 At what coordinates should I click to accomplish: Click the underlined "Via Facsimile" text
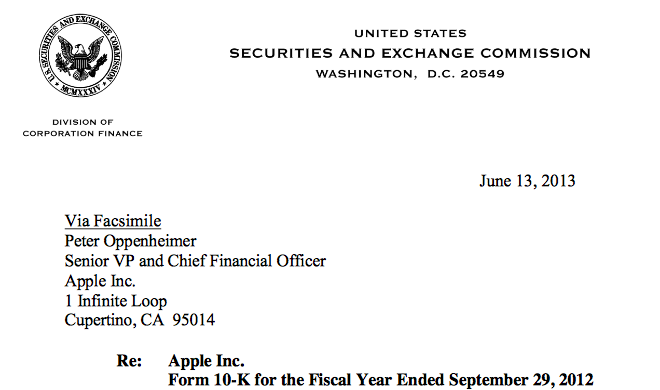113,221
